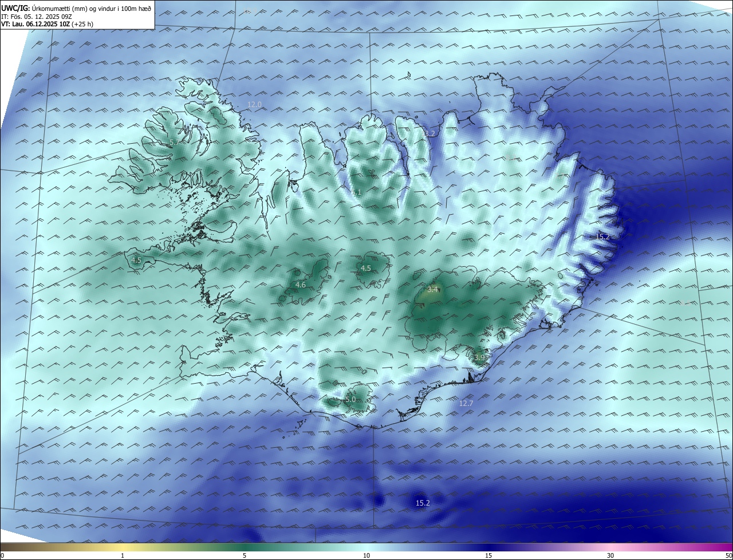Click the colour scale tick labelled 15
The height and width of the screenshot is (560, 733).
tap(488, 555)
